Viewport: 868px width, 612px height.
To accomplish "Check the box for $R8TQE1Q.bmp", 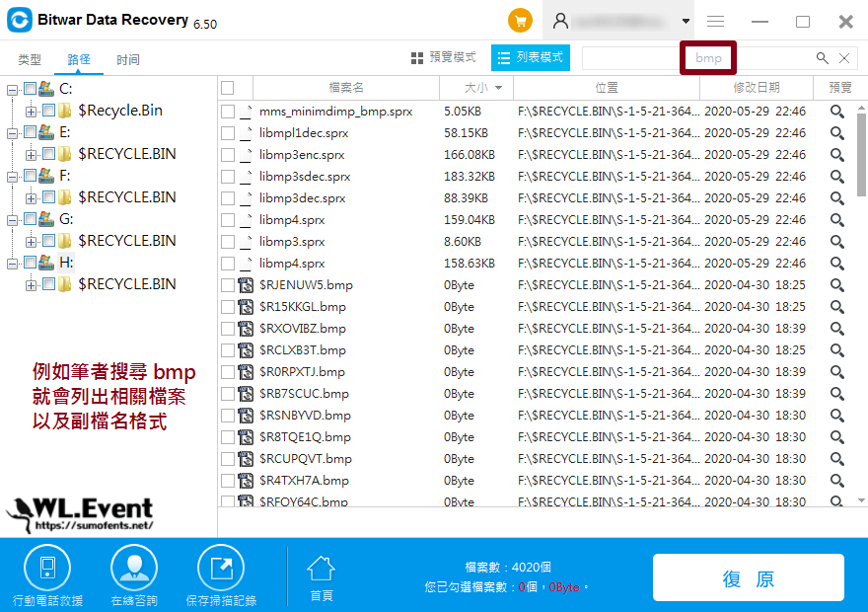I will point(228,437).
